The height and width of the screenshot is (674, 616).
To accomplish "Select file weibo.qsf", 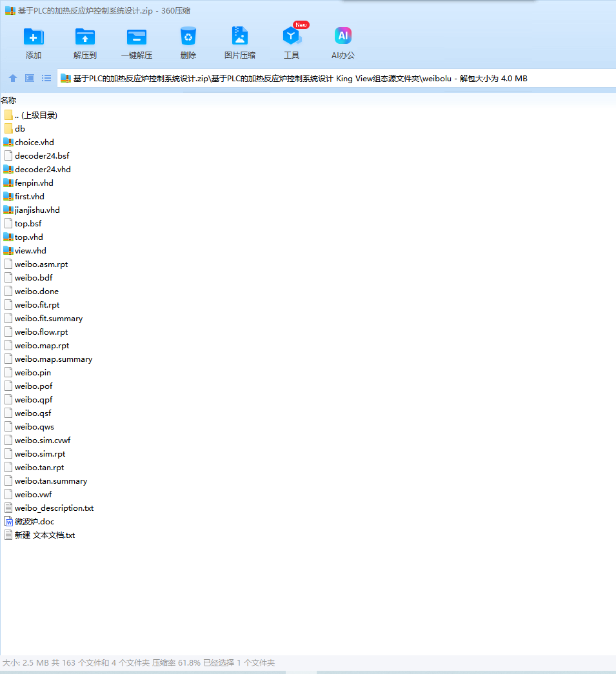I will (x=28, y=413).
